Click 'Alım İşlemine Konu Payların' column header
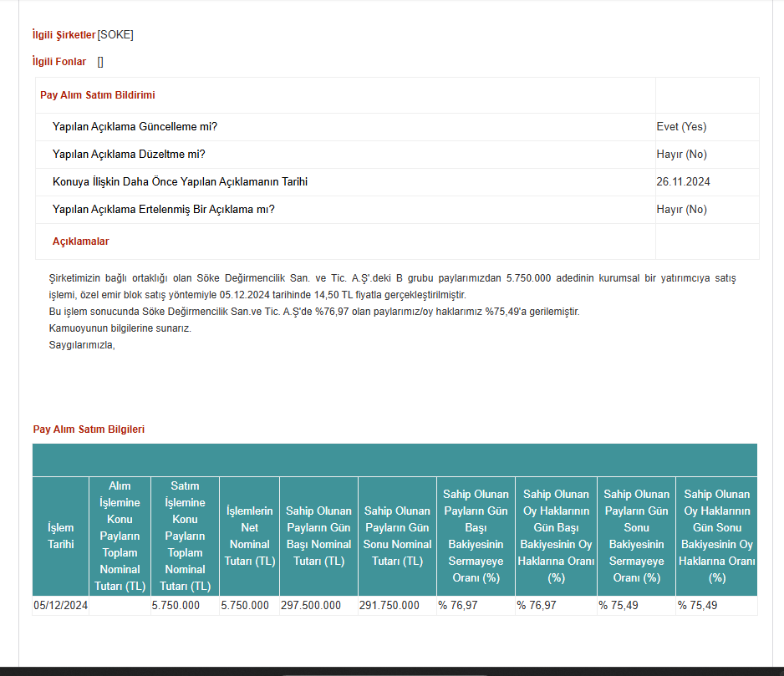784x676 pixels. point(120,536)
